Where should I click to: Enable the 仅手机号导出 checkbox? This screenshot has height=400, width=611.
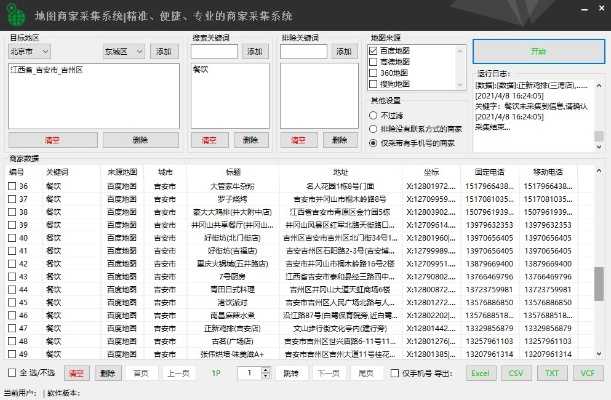click(x=396, y=373)
